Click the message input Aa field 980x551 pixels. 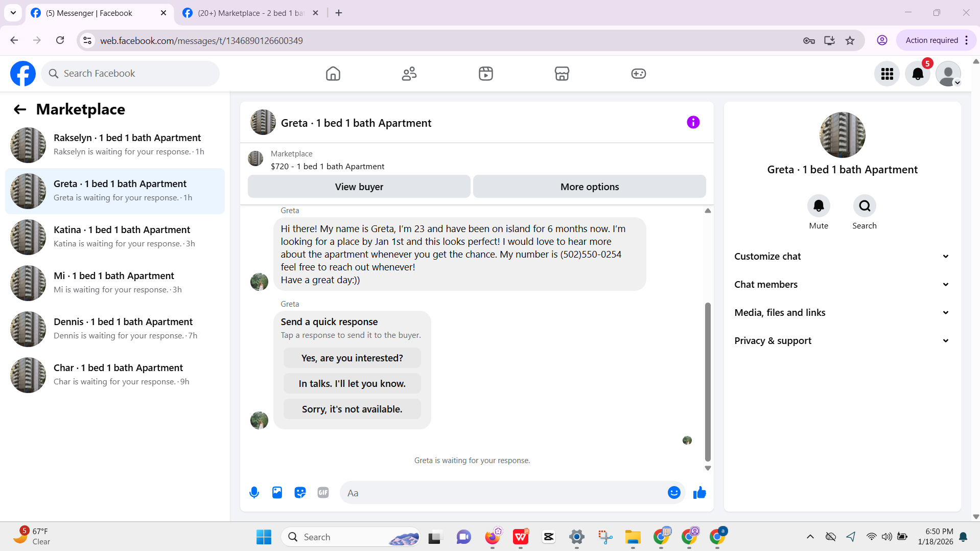503,493
